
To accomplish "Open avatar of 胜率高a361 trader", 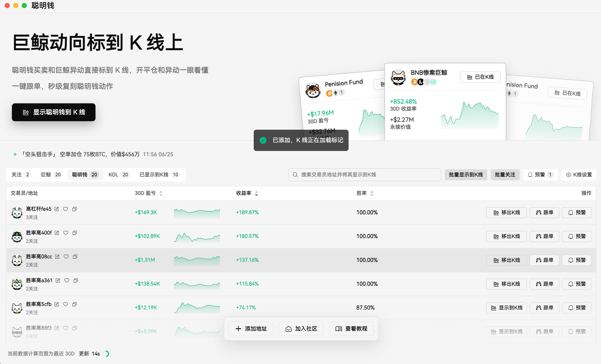I will (17, 284).
